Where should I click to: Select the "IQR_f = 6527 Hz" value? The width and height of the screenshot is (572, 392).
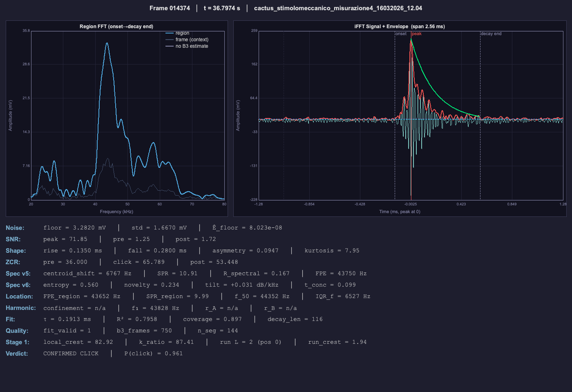pos(343,296)
